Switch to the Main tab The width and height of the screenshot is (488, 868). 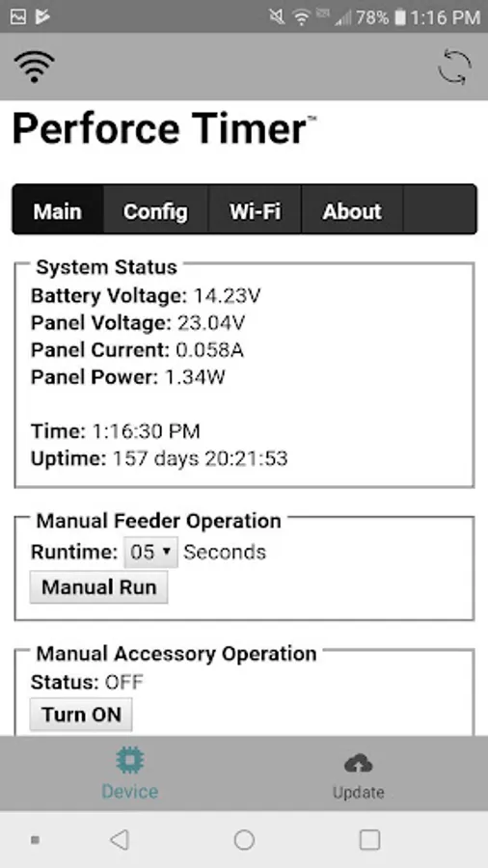58,211
